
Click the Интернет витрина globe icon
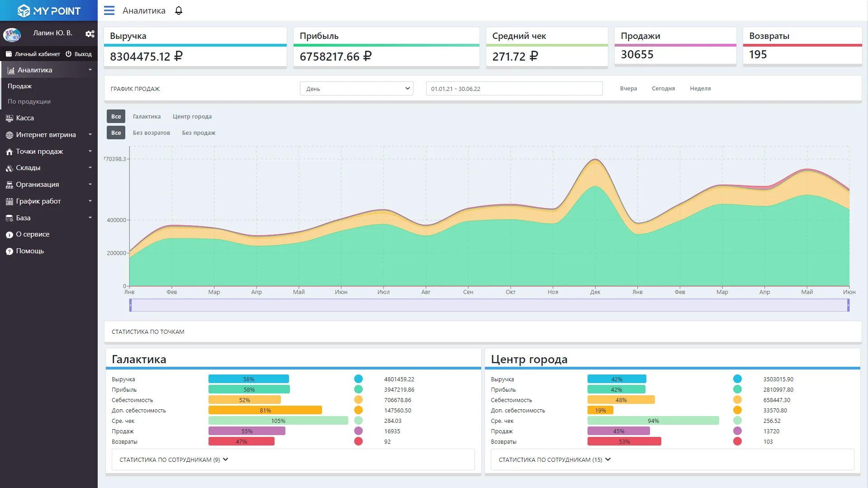coord(9,135)
